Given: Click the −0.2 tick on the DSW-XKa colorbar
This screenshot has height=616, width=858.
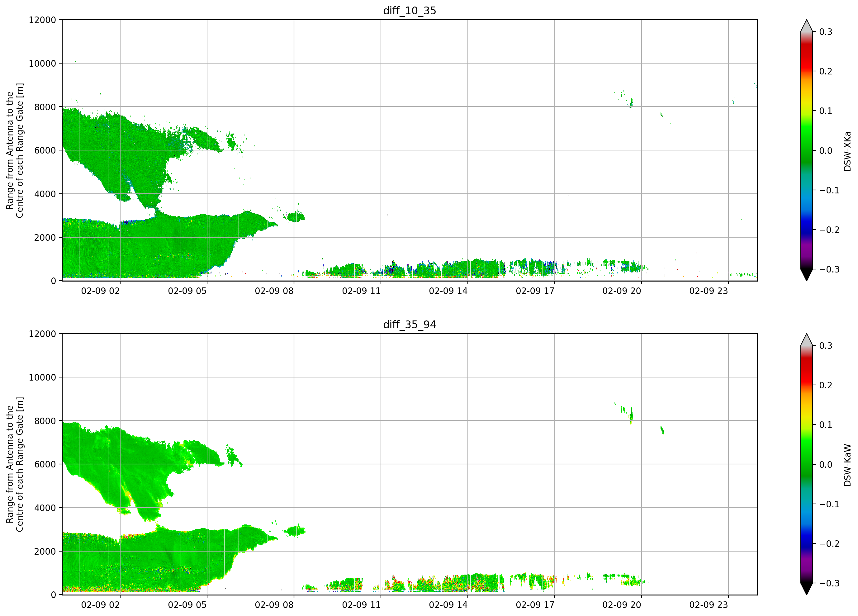Looking at the screenshot, I should 829,230.
